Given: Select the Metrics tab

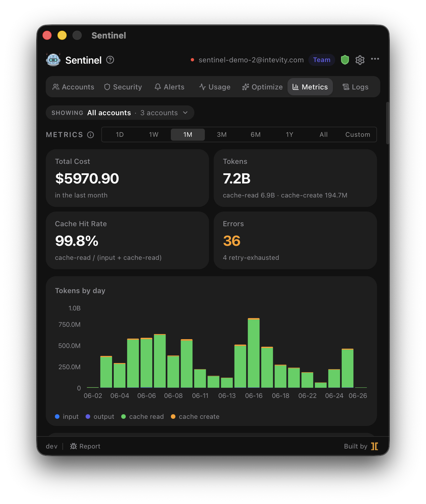Looking at the screenshot, I should 310,87.
